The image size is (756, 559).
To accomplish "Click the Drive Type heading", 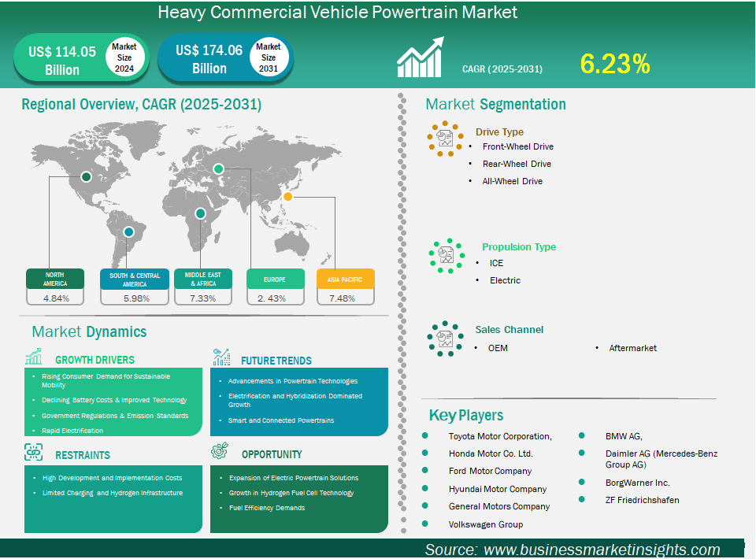I will (499, 132).
